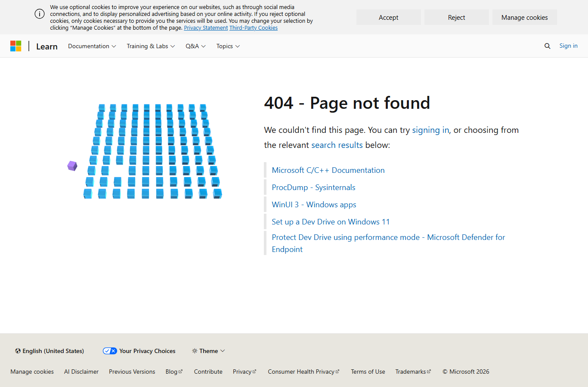Open Protect Dev Drive using performance mode result
The width and height of the screenshot is (588, 387).
tap(389, 243)
